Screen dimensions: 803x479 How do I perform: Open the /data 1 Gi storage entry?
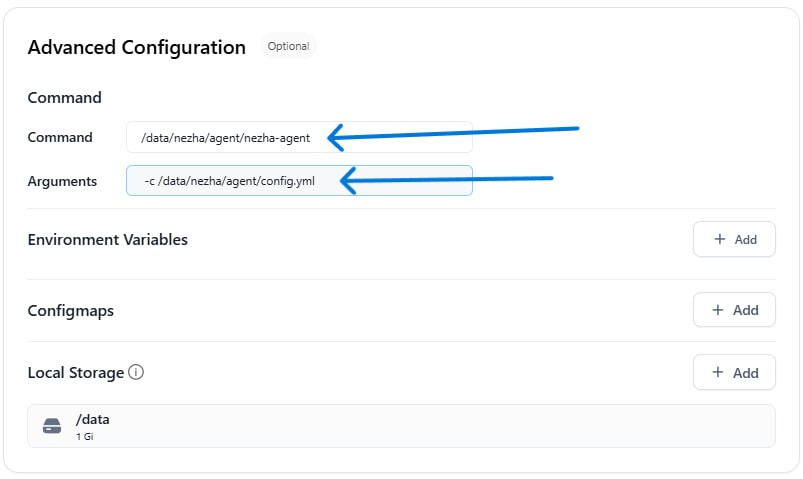coord(401,426)
